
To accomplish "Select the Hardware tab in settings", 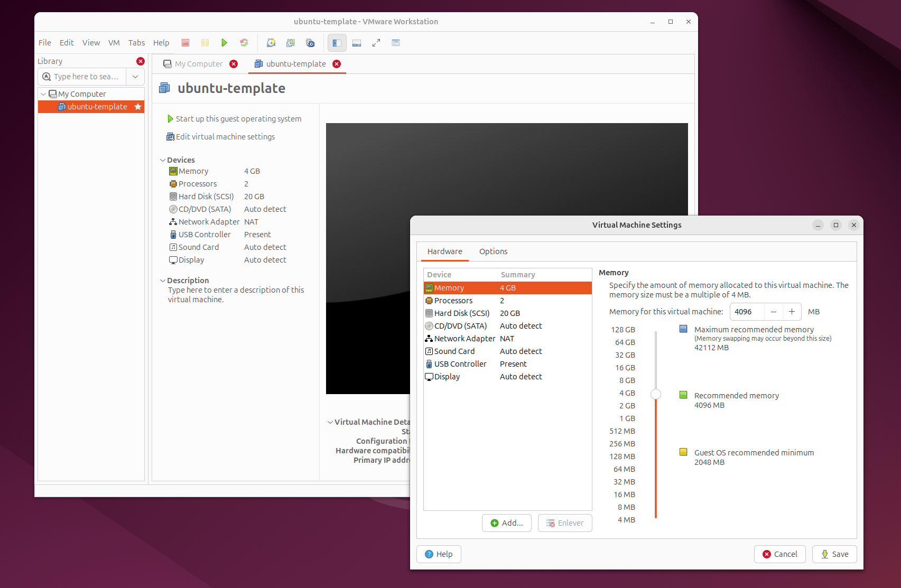I will point(445,251).
